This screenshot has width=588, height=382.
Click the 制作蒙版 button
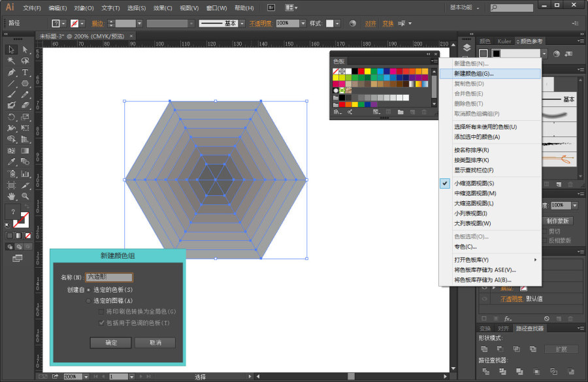click(x=558, y=221)
